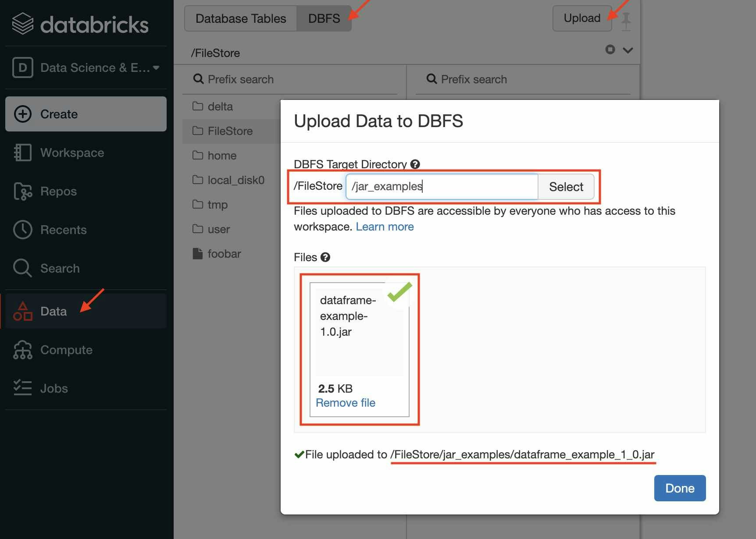Click the Create plus icon

point(23,114)
